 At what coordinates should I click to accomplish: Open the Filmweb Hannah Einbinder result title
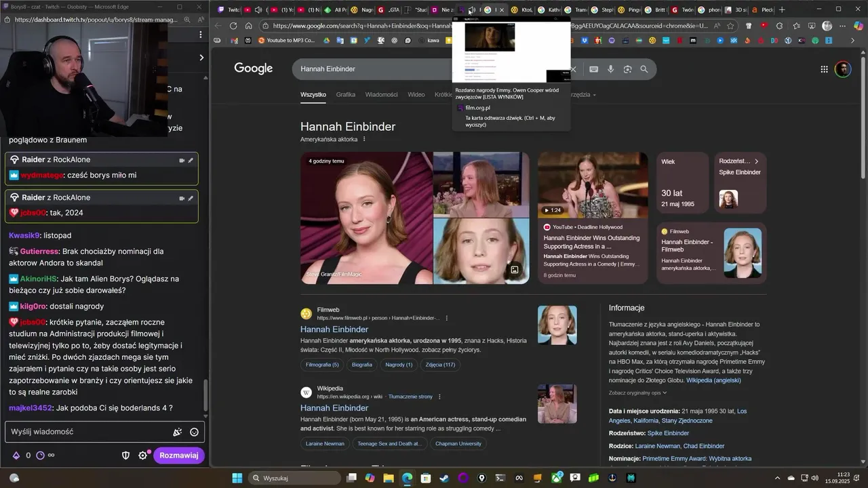[334, 329]
